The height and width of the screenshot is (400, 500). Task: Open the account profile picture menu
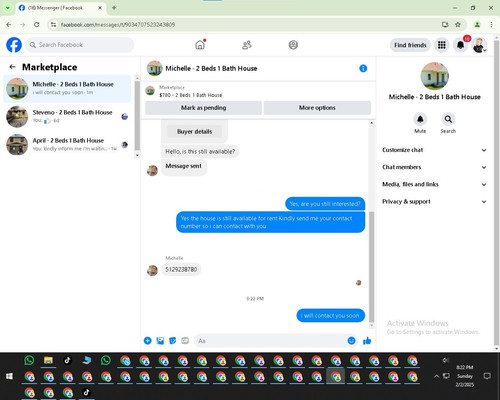click(479, 45)
